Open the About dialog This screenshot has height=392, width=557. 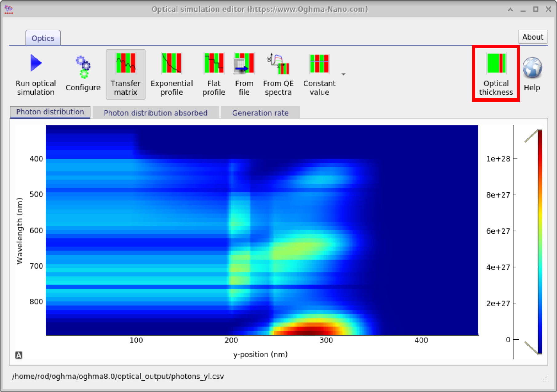pyautogui.click(x=532, y=37)
